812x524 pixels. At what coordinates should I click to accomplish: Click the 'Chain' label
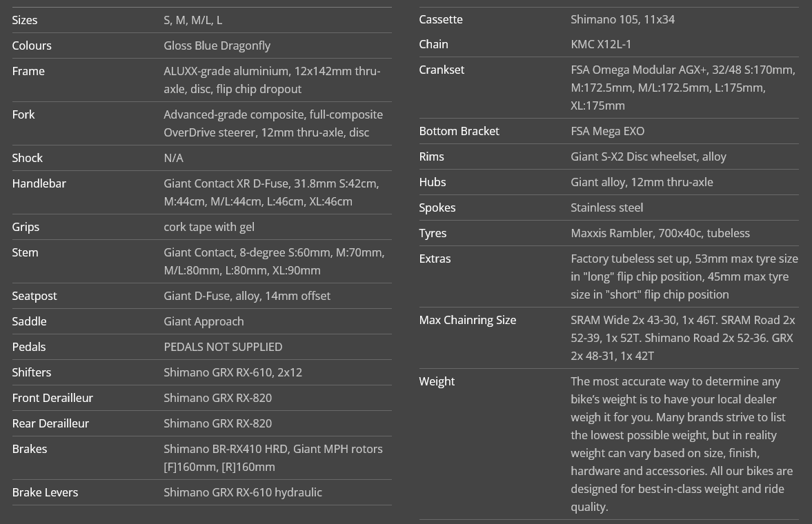(434, 44)
